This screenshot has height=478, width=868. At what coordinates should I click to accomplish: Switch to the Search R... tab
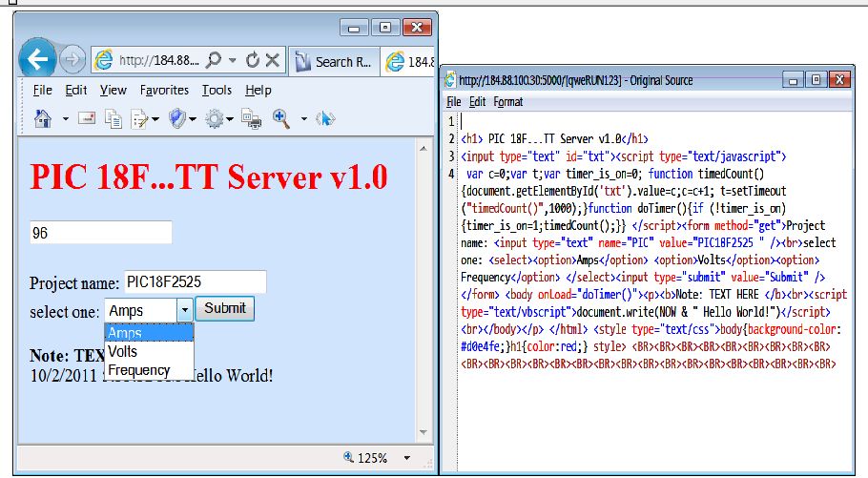[332, 62]
